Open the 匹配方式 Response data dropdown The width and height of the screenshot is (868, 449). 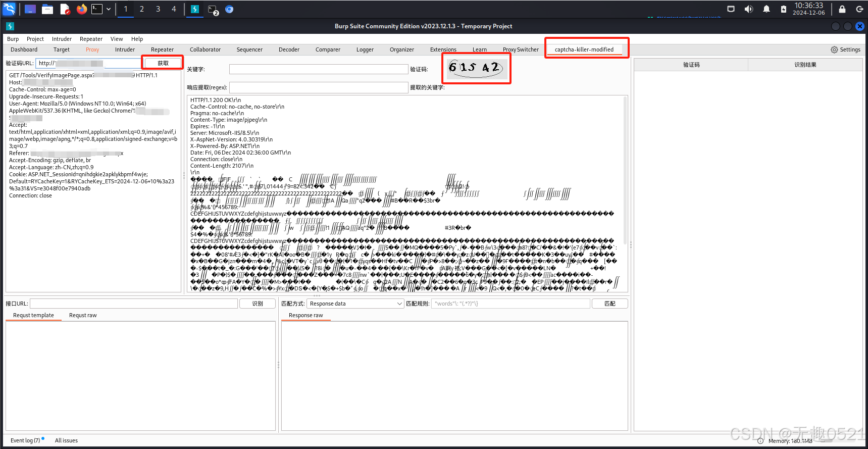click(355, 304)
